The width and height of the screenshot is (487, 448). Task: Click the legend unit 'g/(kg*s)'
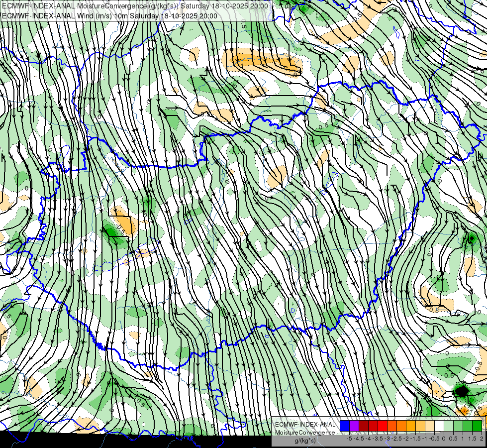pyautogui.click(x=305, y=441)
